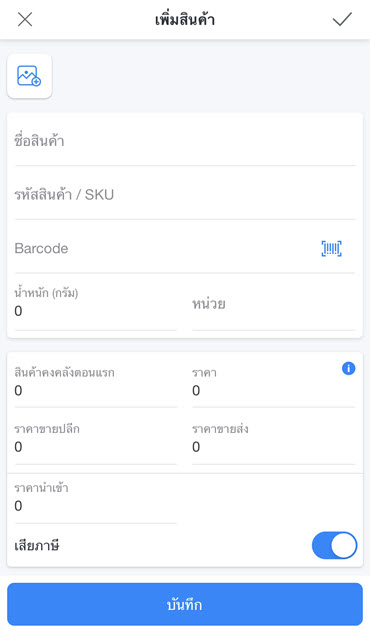
Task: Click the เพิ่มสินค้า page title
Action: 185,19
